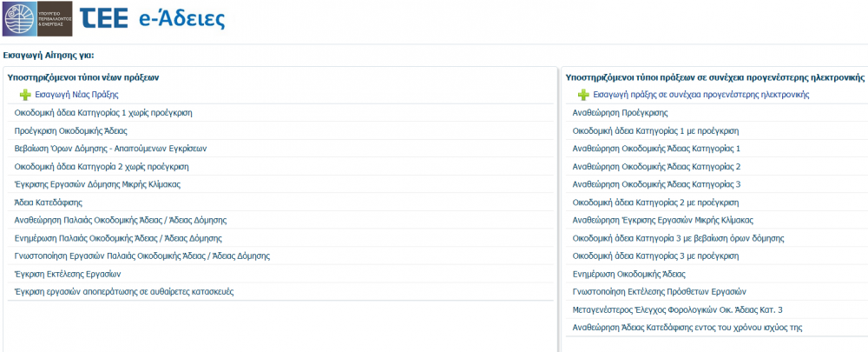
Task: Select Οικοδομική άδεια Κατηγορία 2 χωρίς προέγκριση
Action: pyautogui.click(x=102, y=166)
